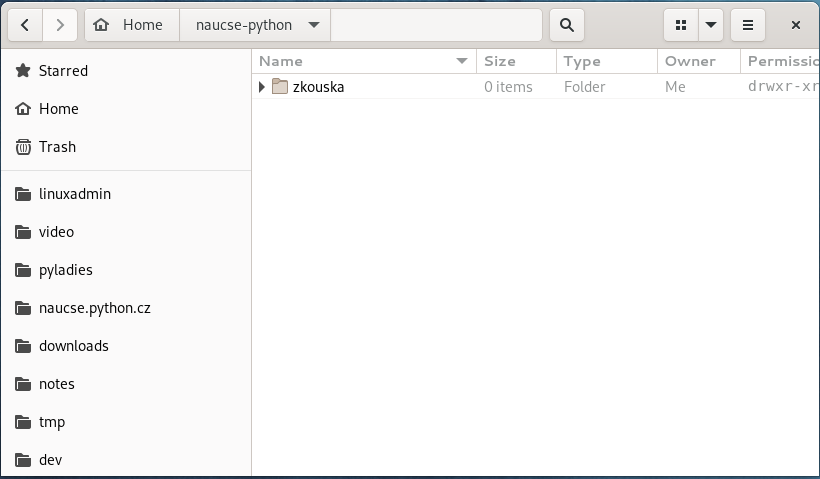Click the forward navigation arrow
The height and width of the screenshot is (479, 820).
pos(60,25)
